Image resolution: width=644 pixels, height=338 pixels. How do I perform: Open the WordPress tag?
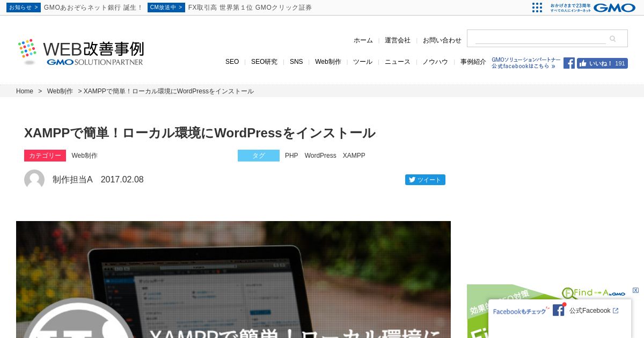320,156
